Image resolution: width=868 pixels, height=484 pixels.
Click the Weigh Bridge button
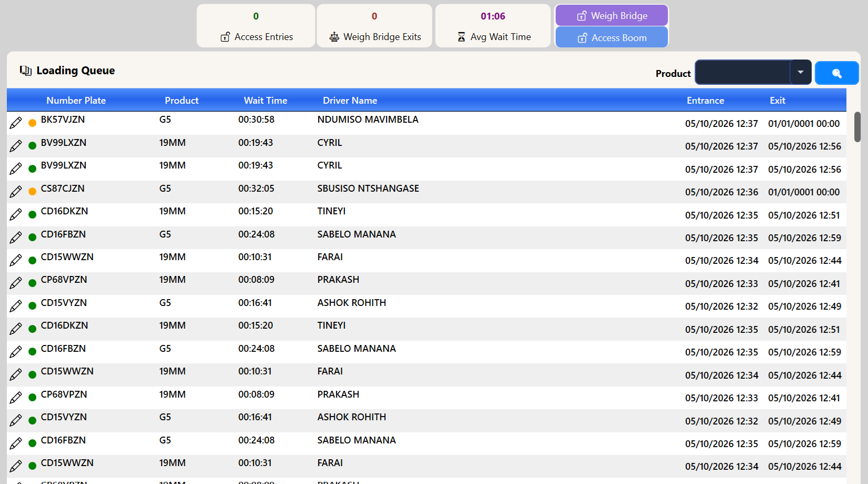(611, 16)
